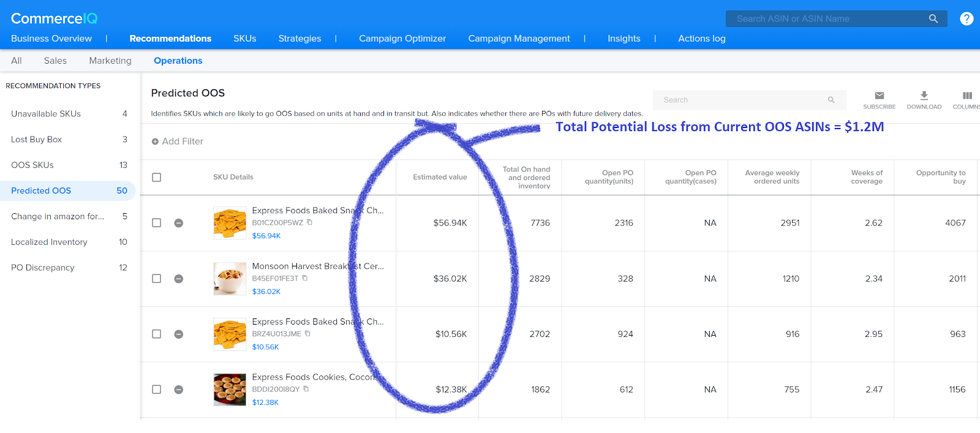Click the $36.02K link under B45EF01FE3T
This screenshot has height=433, width=980.
[x=266, y=292]
